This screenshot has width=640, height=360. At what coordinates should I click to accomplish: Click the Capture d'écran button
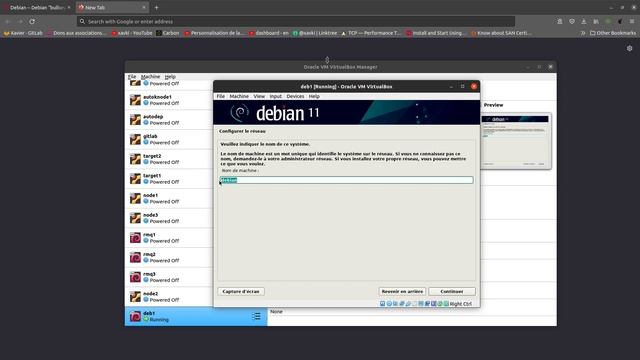(x=241, y=291)
